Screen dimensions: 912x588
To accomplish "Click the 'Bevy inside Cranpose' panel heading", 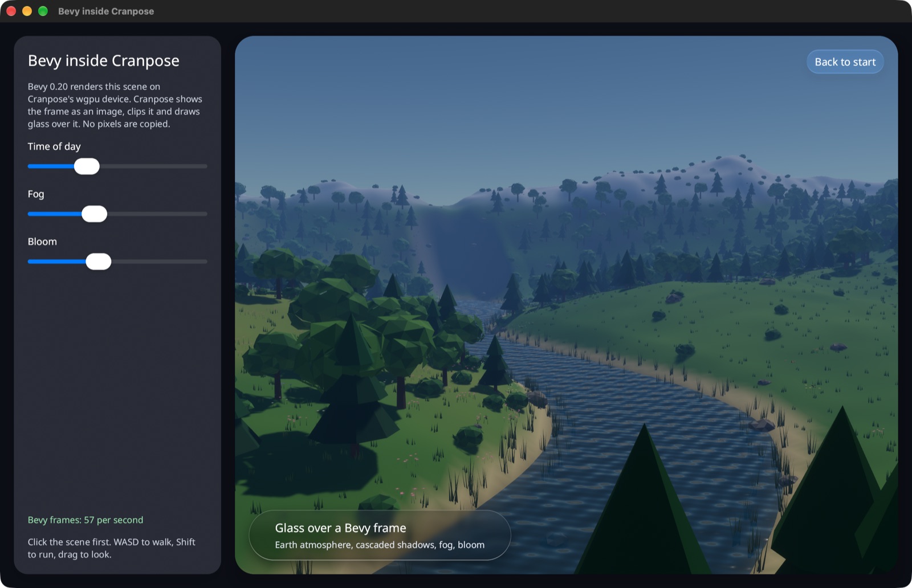I will coord(104,60).
